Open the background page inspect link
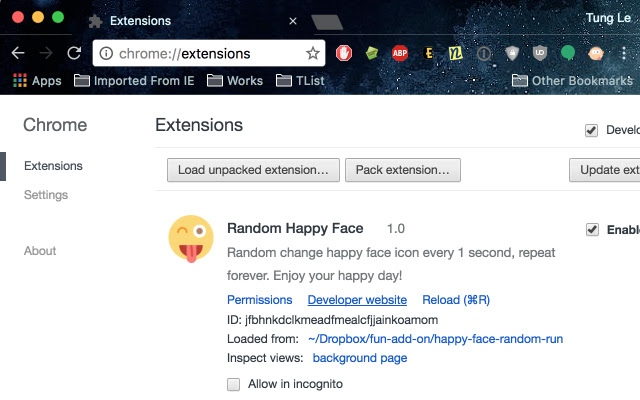Screen dimensions: 640x400 tap(360, 357)
